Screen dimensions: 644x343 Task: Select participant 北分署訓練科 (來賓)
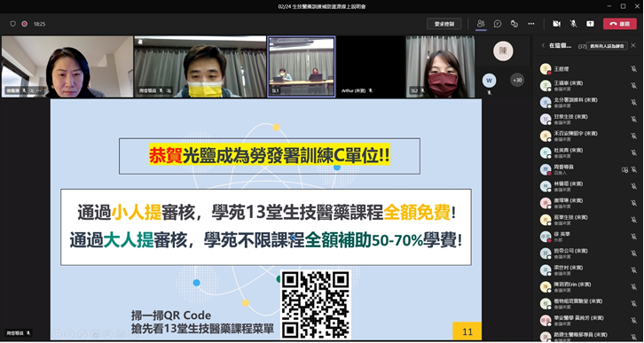tap(588, 102)
